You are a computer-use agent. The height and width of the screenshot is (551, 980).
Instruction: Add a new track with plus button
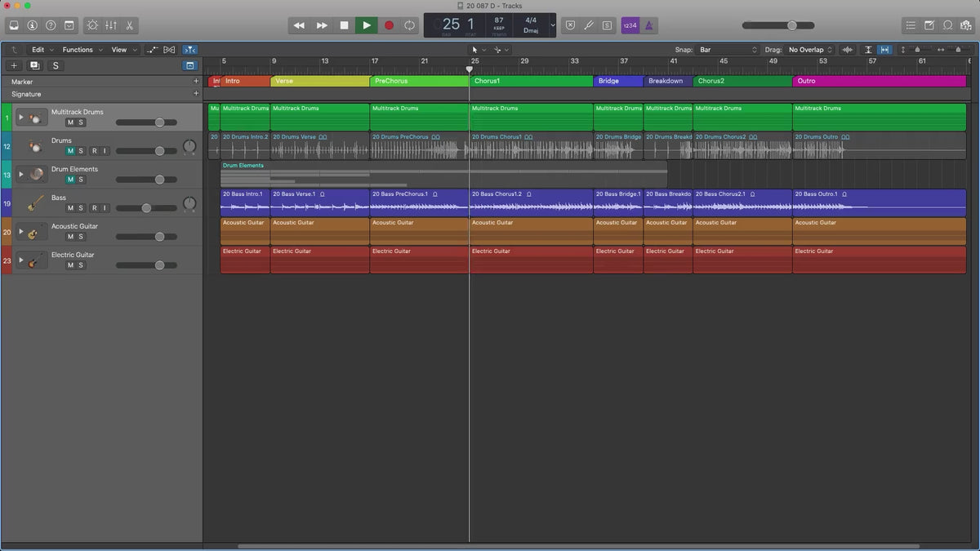coord(14,65)
